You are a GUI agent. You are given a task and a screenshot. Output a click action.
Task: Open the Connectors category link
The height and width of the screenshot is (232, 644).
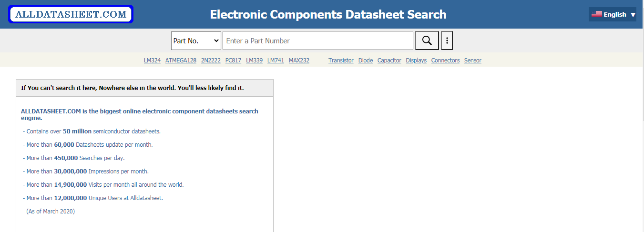click(445, 61)
